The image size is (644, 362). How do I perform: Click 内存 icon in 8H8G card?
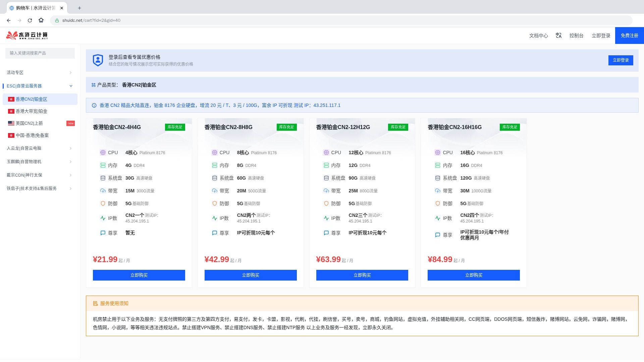point(214,166)
